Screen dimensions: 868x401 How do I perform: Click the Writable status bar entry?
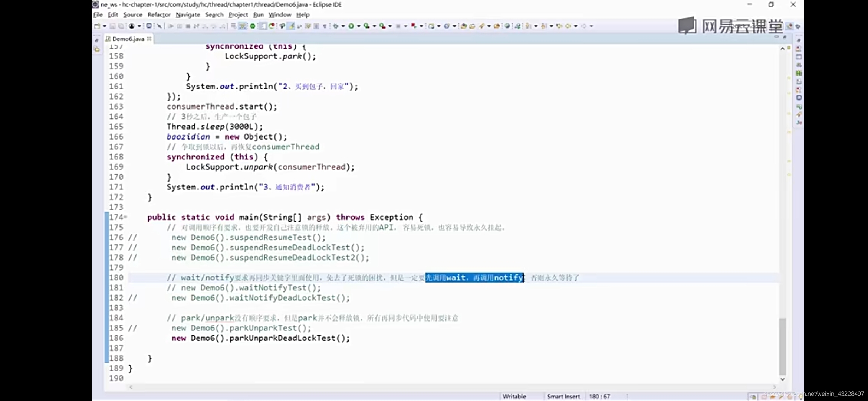tap(514, 396)
